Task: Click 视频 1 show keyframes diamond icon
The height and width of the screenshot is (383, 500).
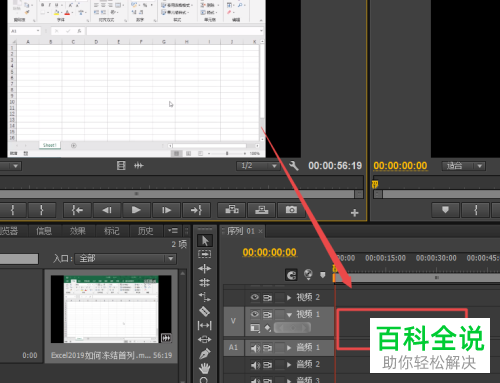Action: pyautogui.click(x=268, y=328)
